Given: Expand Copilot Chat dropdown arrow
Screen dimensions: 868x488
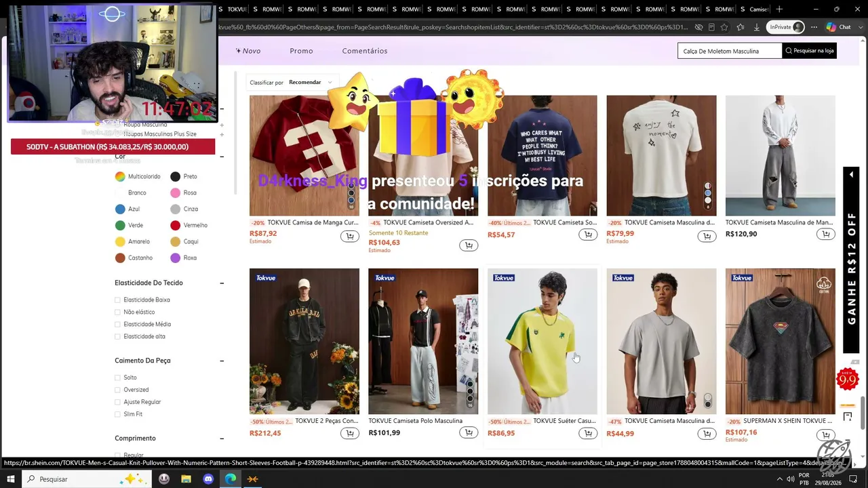Looking at the screenshot, I should point(859,27).
